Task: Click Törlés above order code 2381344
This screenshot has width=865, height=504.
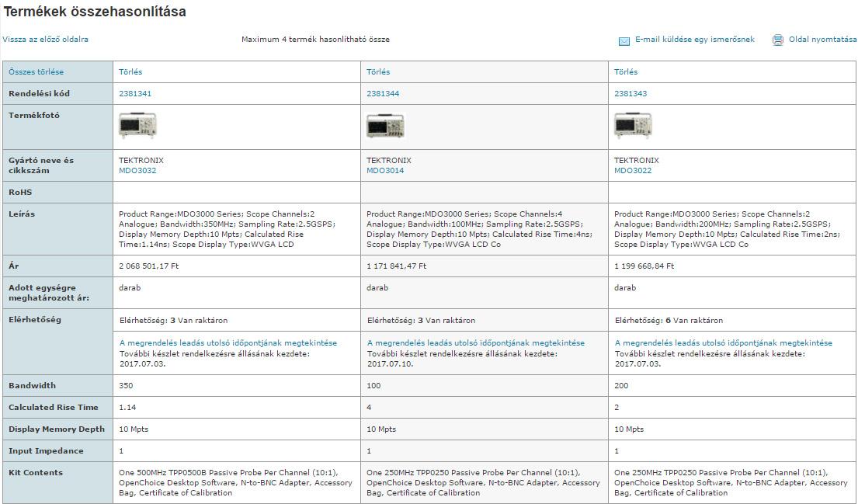Action: (378, 71)
